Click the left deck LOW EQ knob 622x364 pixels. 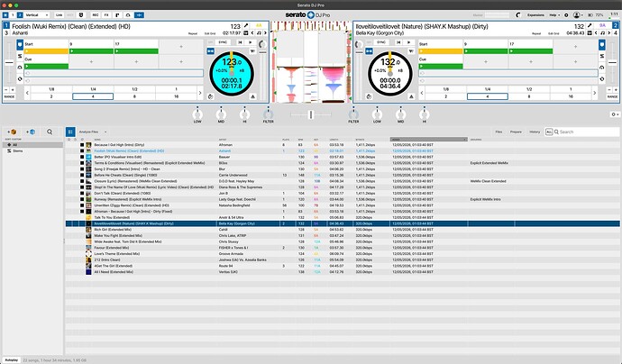click(x=197, y=114)
